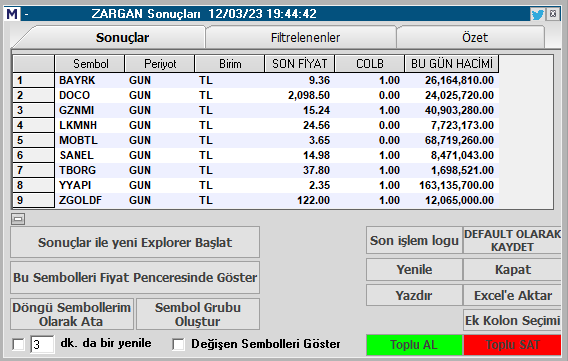Click the 9.36 price cell

[300, 80]
